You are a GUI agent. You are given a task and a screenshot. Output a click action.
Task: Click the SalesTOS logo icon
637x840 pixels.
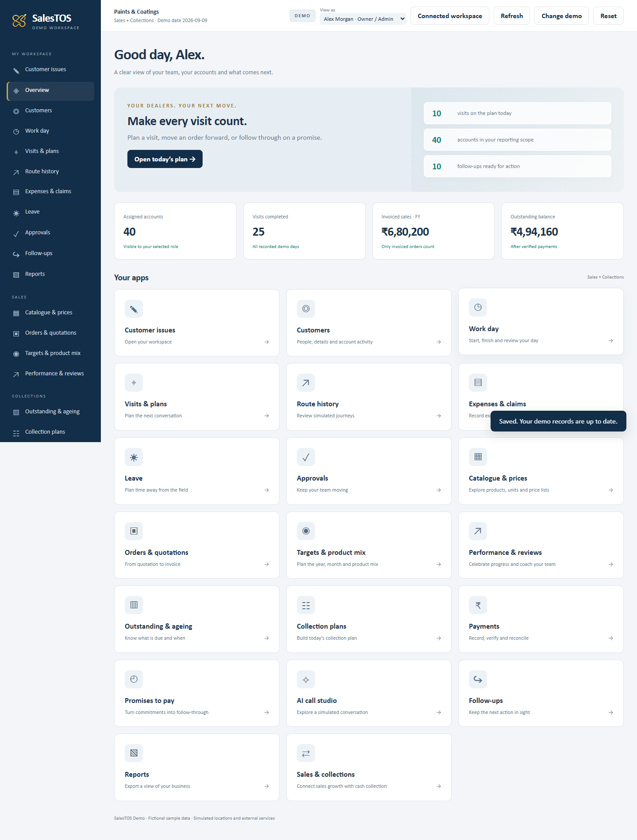click(19, 20)
